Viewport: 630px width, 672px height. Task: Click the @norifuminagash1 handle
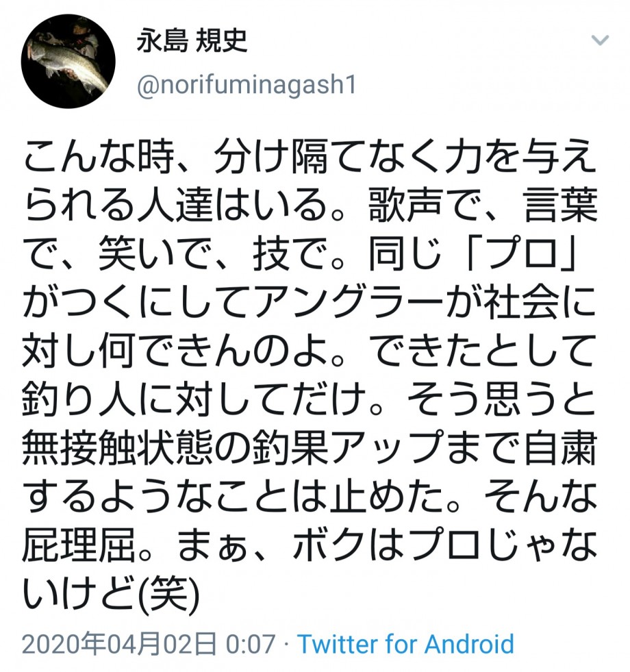(x=247, y=84)
